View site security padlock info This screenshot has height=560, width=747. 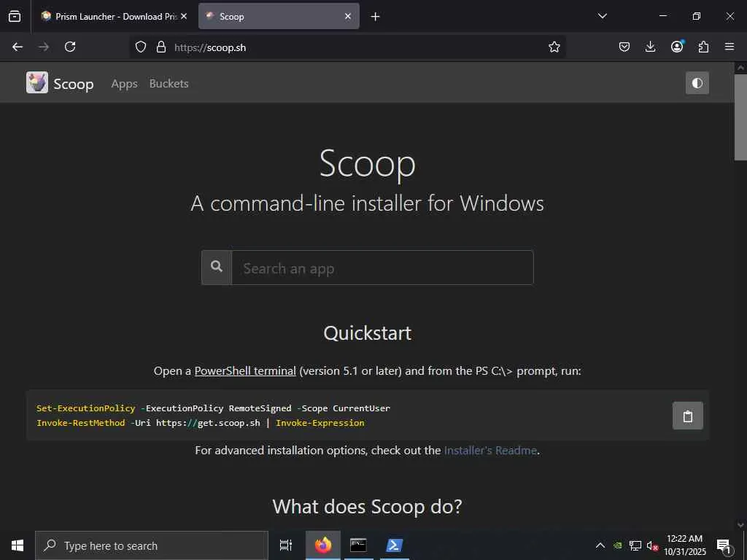coord(161,47)
